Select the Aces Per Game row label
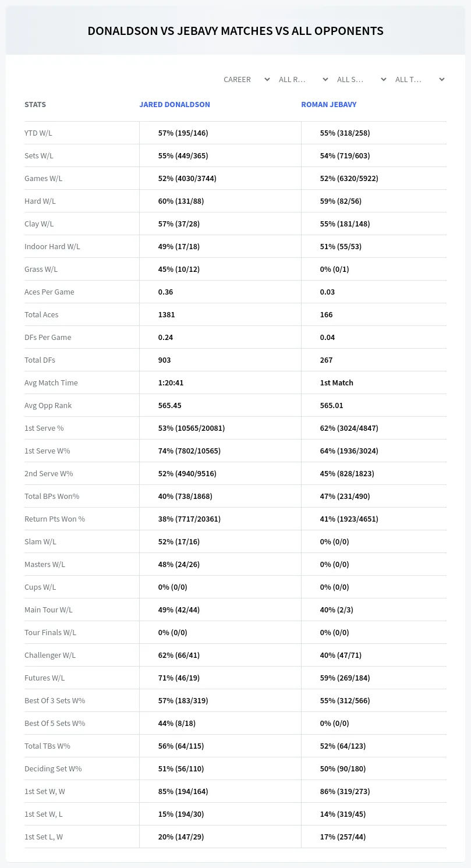 pos(49,292)
